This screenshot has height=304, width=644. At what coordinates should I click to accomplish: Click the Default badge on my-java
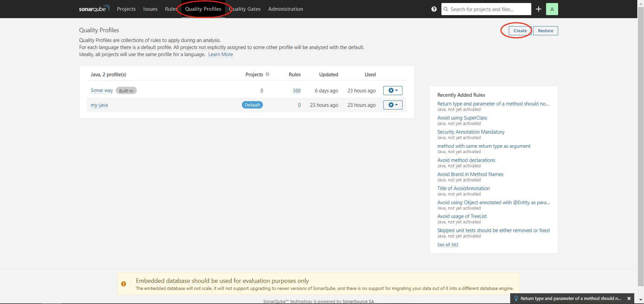252,105
